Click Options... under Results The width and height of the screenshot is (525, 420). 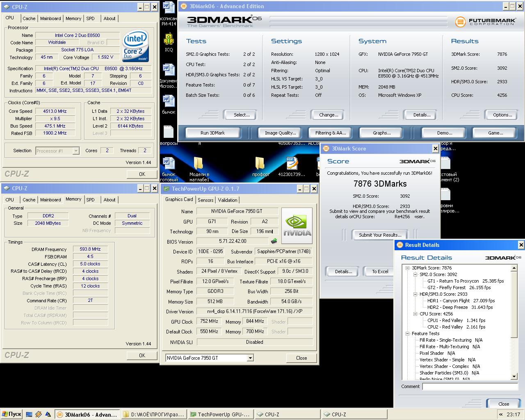click(x=502, y=115)
